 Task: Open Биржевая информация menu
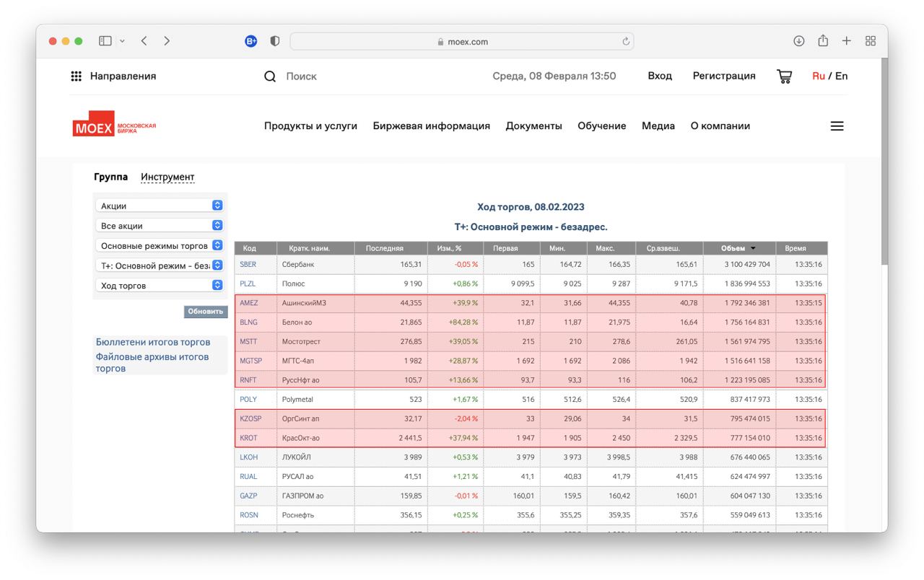(432, 126)
